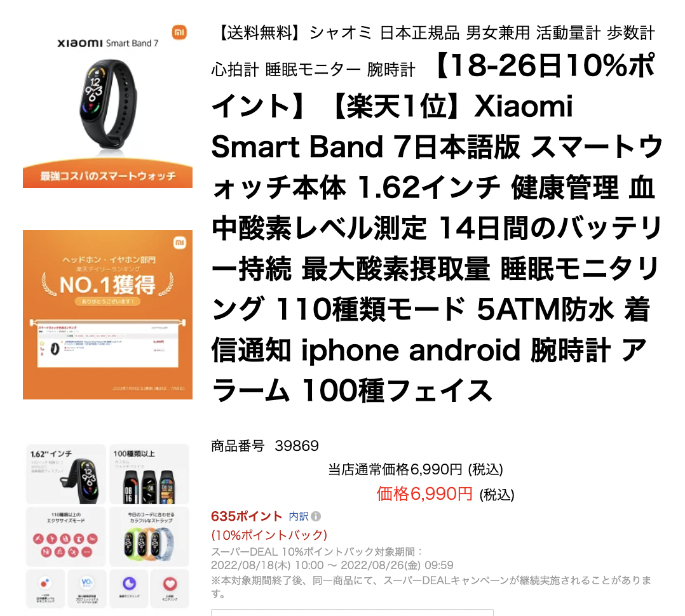Click the VO2 max icon tile
Image resolution: width=685 pixels, height=616 pixels.
click(86, 589)
